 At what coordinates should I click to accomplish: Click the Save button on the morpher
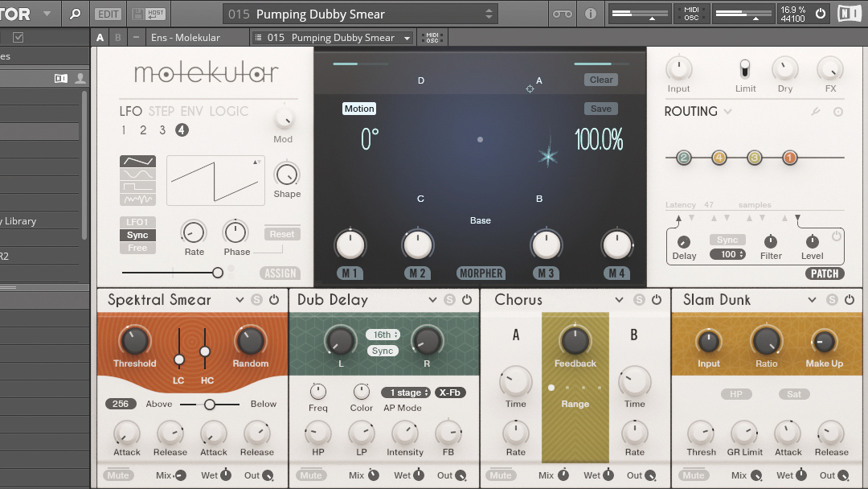tap(600, 109)
